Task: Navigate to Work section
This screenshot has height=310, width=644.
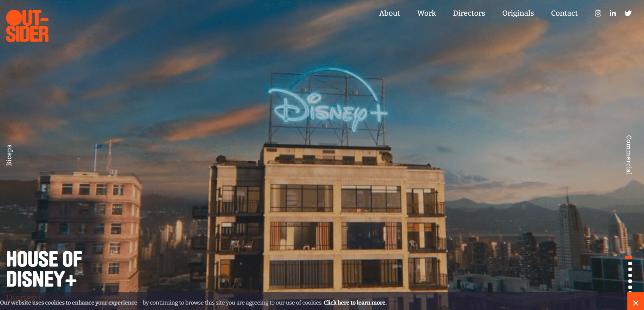Action: [426, 13]
